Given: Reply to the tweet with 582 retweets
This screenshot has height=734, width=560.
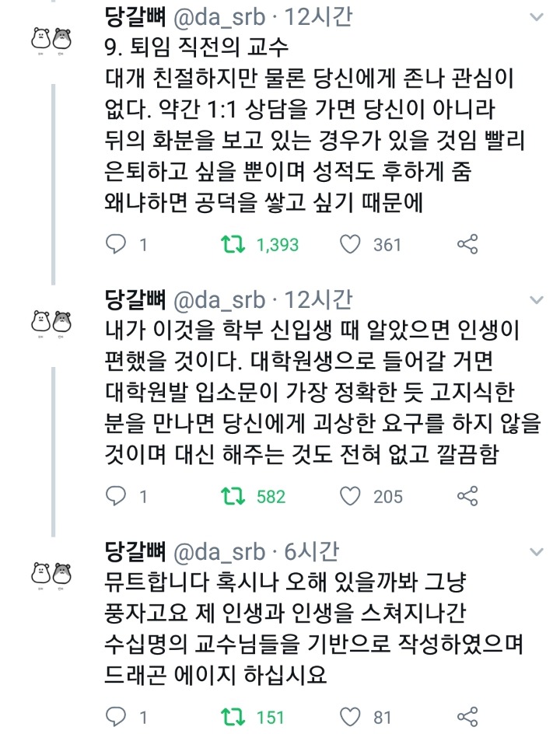Looking at the screenshot, I should [115, 495].
